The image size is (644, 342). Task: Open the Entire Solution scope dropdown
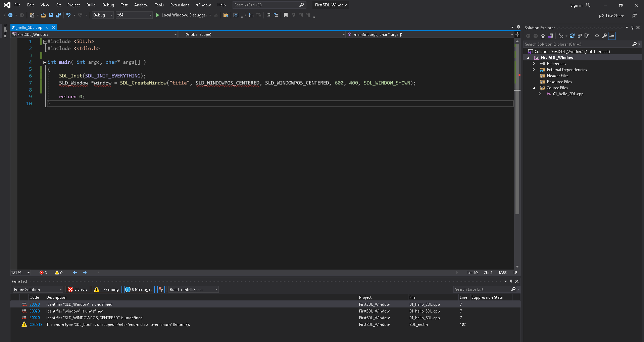(38, 289)
